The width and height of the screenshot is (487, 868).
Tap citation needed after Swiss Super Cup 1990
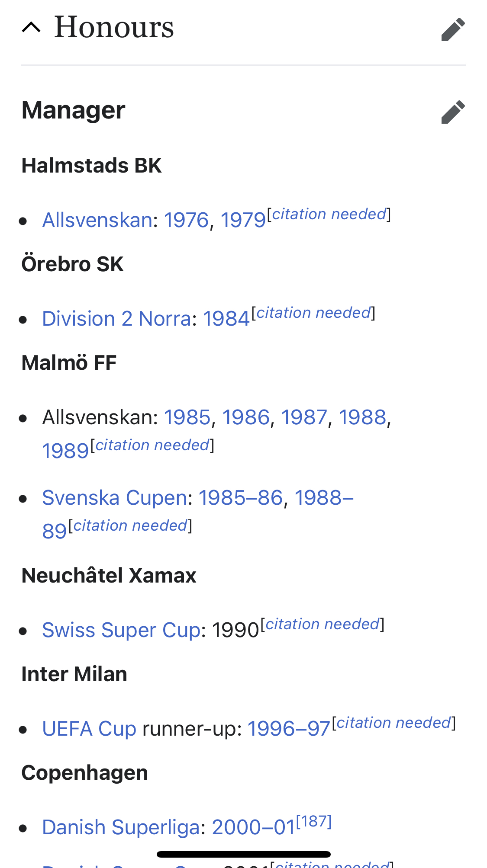pos(323,624)
